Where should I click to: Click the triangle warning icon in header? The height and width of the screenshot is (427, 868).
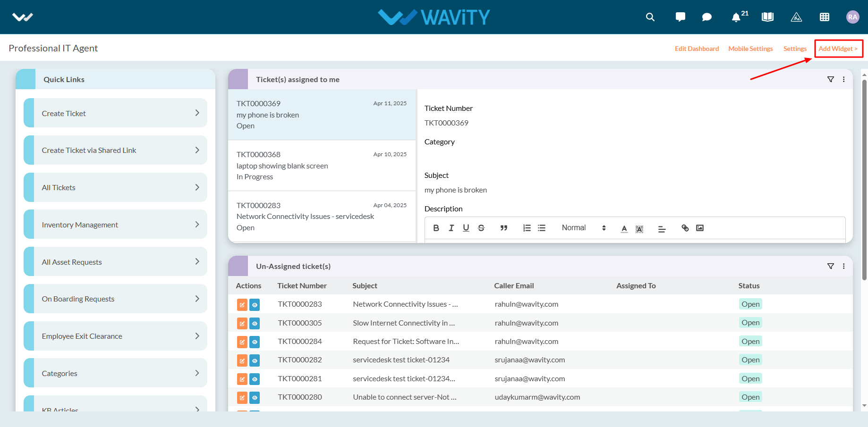(796, 17)
